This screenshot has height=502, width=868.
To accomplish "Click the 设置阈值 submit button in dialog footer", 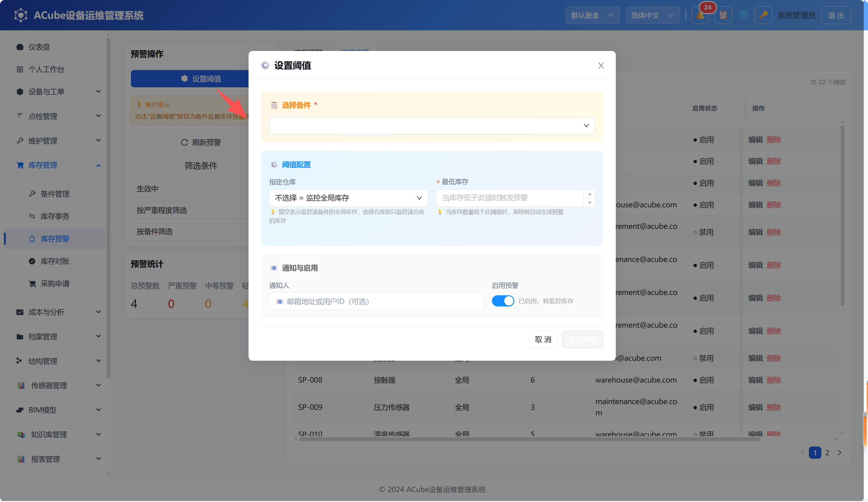I will click(582, 340).
